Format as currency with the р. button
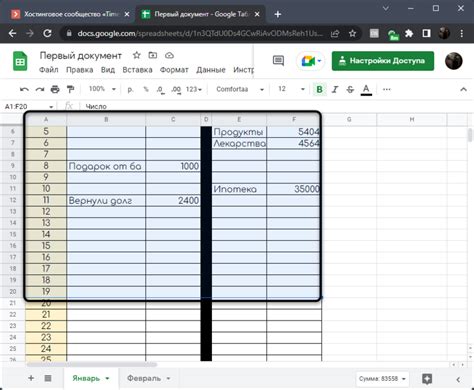Viewport: 474px width, 390px height. click(130, 89)
